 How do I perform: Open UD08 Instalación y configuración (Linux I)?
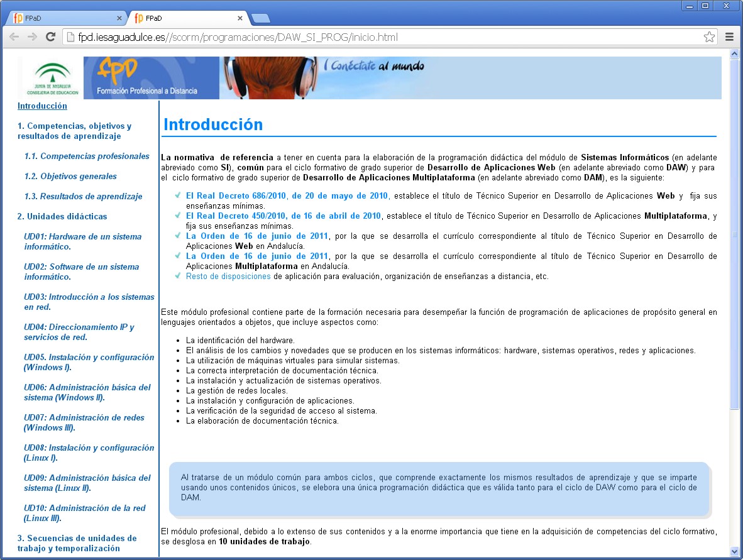pyautogui.click(x=89, y=453)
